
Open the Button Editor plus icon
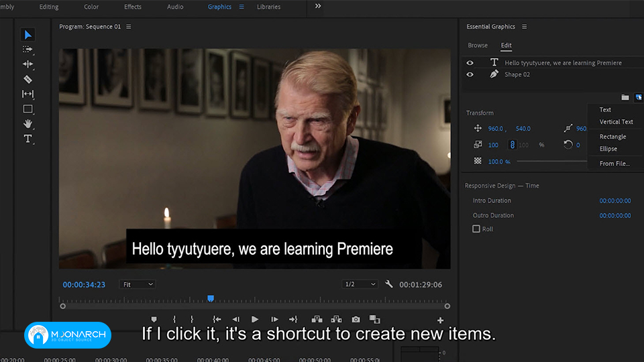tap(440, 320)
